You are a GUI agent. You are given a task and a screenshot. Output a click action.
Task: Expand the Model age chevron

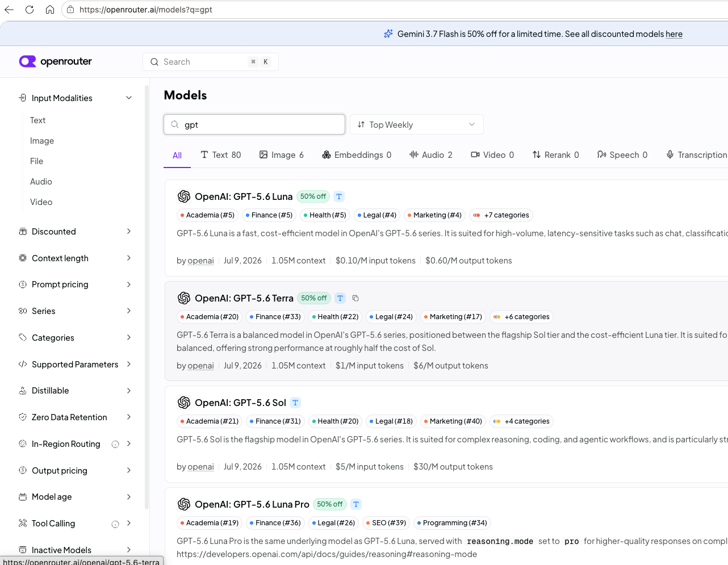[x=129, y=497]
